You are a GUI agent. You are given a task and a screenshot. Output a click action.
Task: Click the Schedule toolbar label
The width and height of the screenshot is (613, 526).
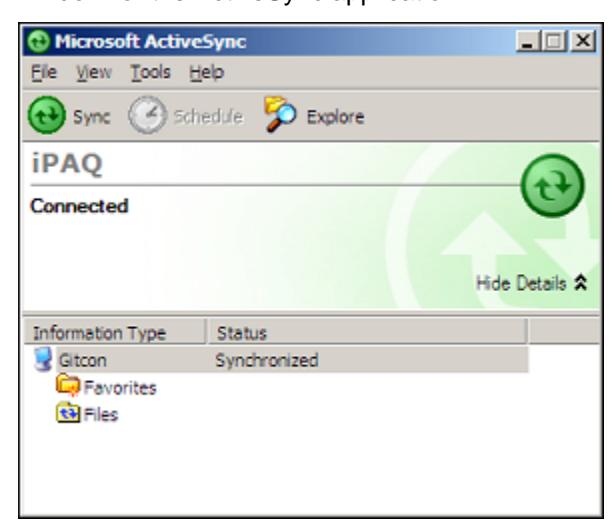[x=208, y=117]
